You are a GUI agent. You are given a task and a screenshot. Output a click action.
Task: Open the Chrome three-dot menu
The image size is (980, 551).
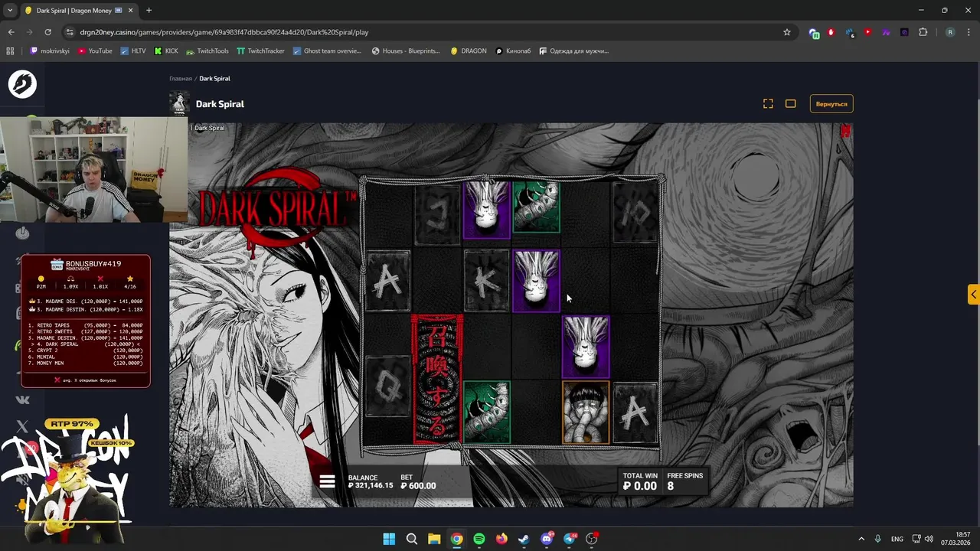pyautogui.click(x=968, y=32)
